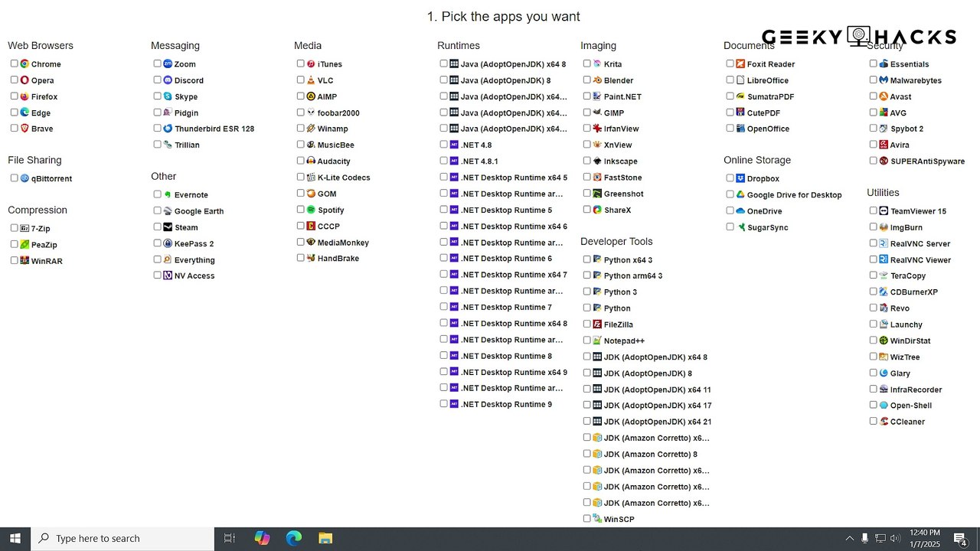Click the FileZilla icon
Screen dimensions: 980x551
pyautogui.click(x=597, y=324)
